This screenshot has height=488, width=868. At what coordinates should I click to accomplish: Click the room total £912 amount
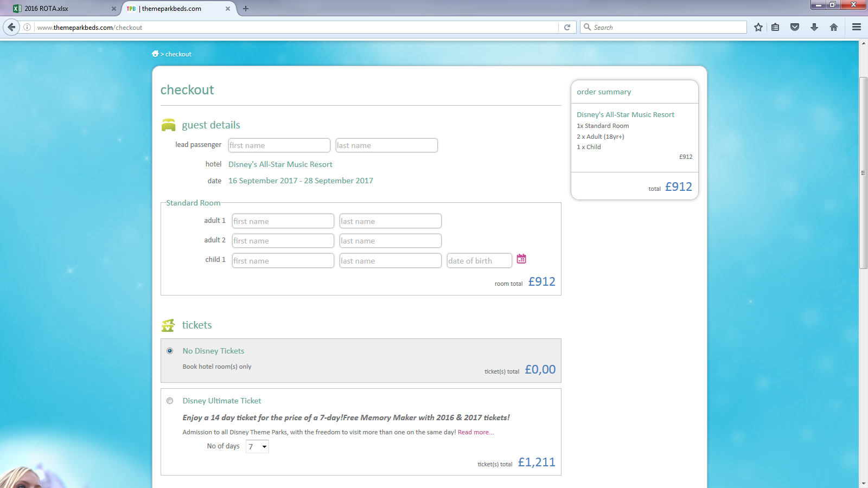pyautogui.click(x=542, y=281)
